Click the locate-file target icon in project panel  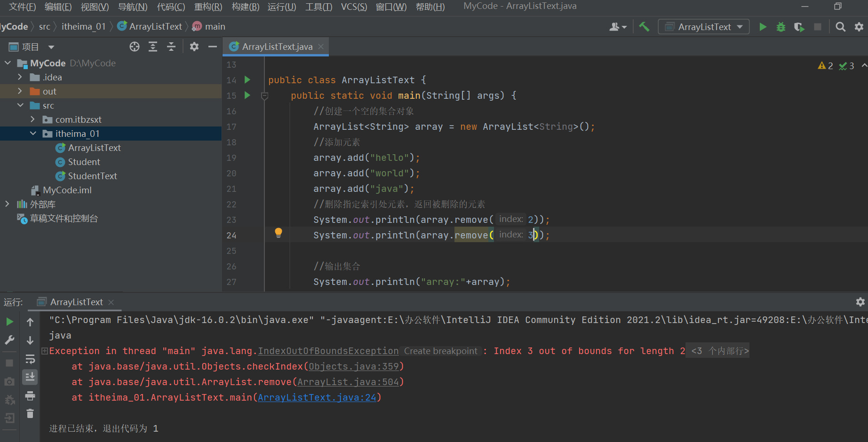(135, 47)
